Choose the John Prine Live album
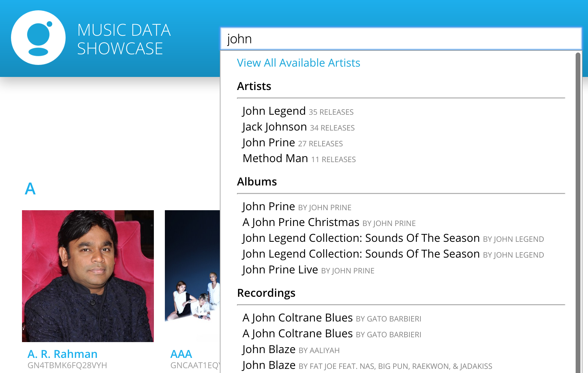 [x=280, y=270]
